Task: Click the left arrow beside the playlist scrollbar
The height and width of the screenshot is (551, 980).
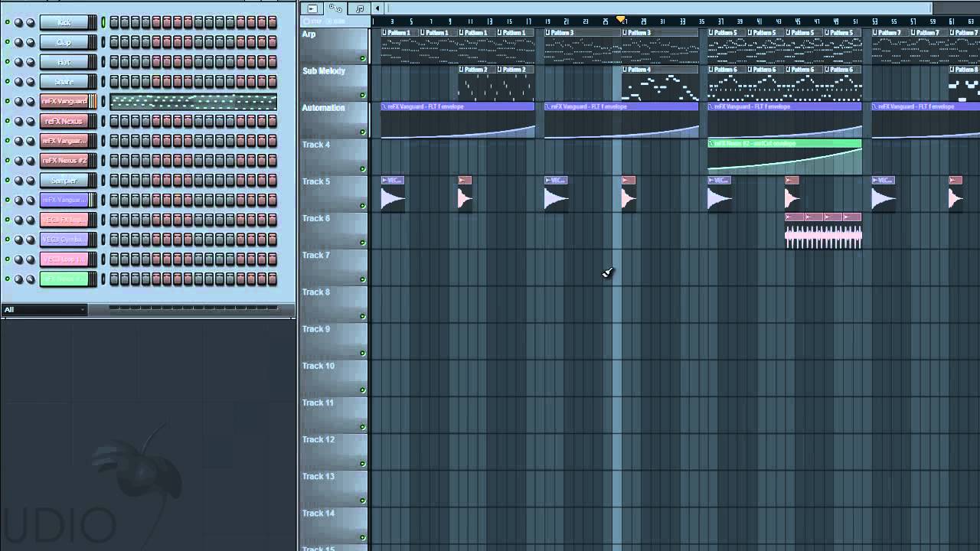Action: click(x=377, y=8)
